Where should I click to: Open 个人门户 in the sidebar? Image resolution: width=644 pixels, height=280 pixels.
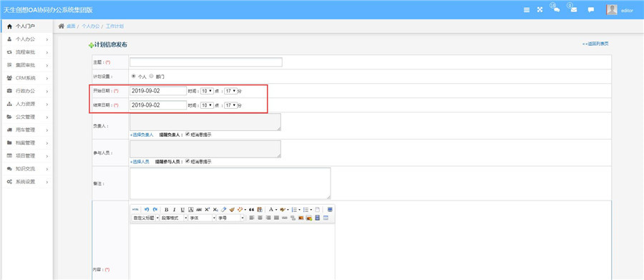(26, 26)
